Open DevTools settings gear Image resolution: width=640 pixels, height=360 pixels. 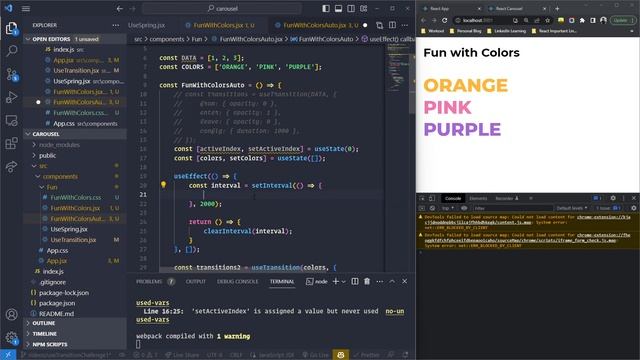coord(613,198)
